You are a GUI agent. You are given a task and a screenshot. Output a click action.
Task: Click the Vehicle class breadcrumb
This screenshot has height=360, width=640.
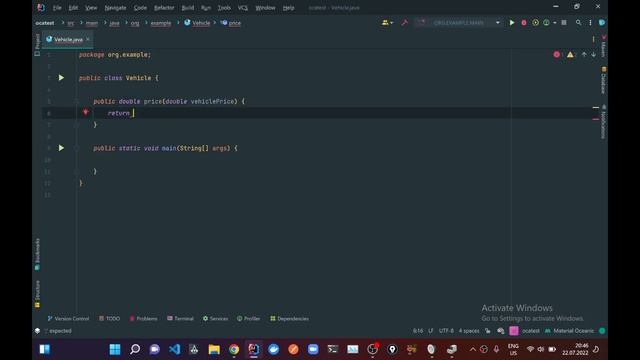[x=197, y=23]
